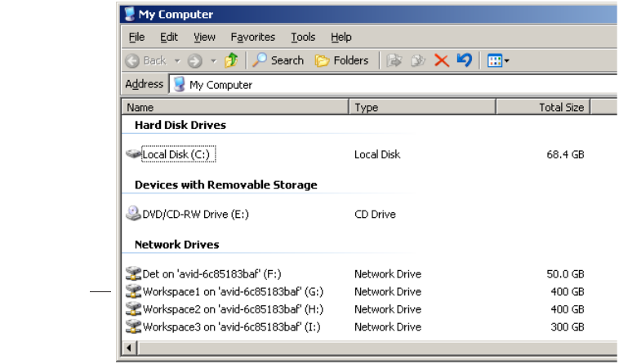Open the Views dropdown button
The width and height of the screenshot is (619, 364).
click(498, 60)
